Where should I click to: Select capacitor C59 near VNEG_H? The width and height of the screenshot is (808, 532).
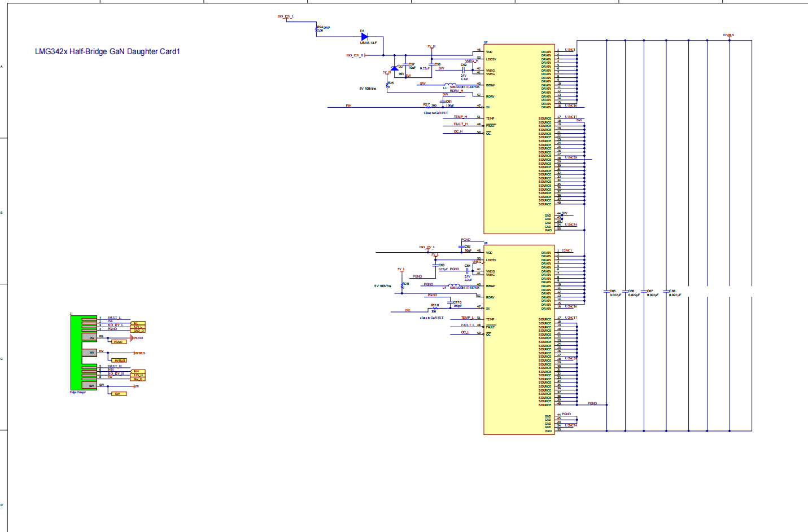(x=464, y=70)
